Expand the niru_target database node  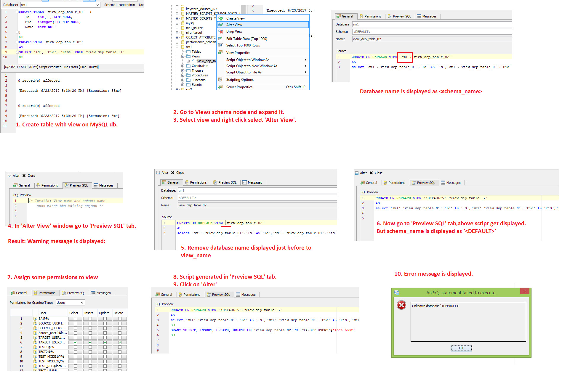coord(177,33)
